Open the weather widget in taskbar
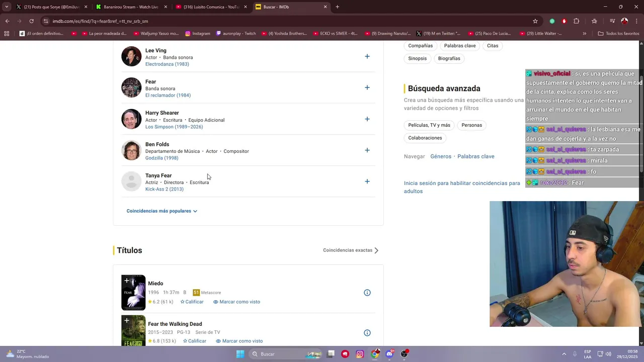This screenshot has width=644, height=362. (28, 354)
